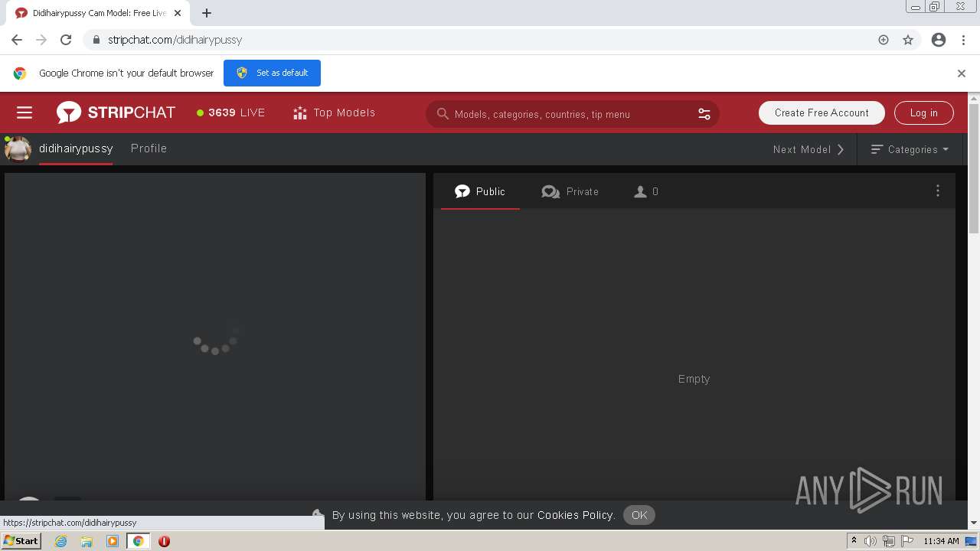980x551 pixels.
Task: Focus the models search field
Action: pos(572,114)
